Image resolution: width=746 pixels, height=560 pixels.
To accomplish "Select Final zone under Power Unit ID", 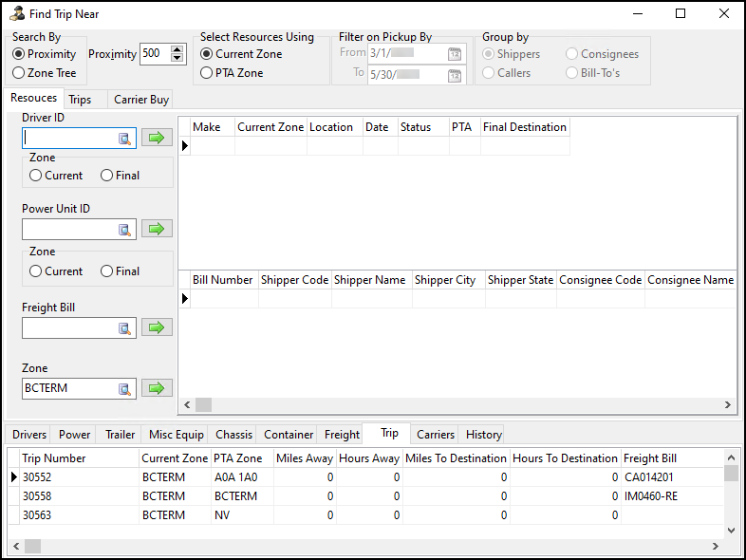I will point(107,271).
